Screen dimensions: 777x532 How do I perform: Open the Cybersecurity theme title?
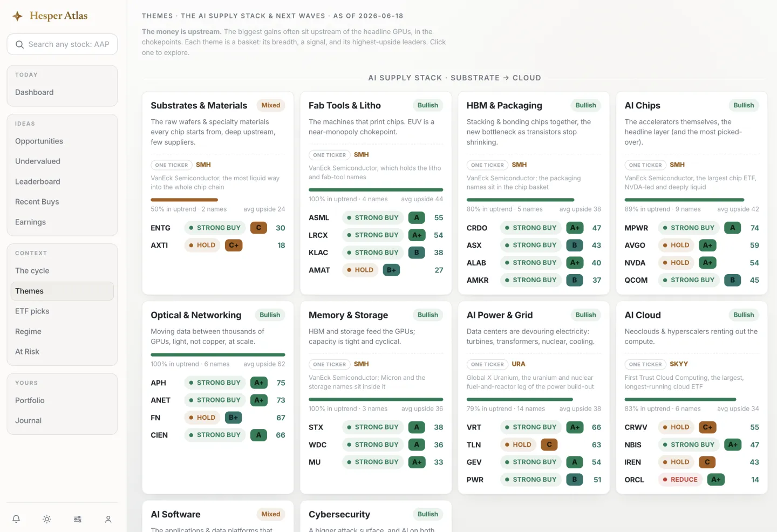tap(339, 515)
